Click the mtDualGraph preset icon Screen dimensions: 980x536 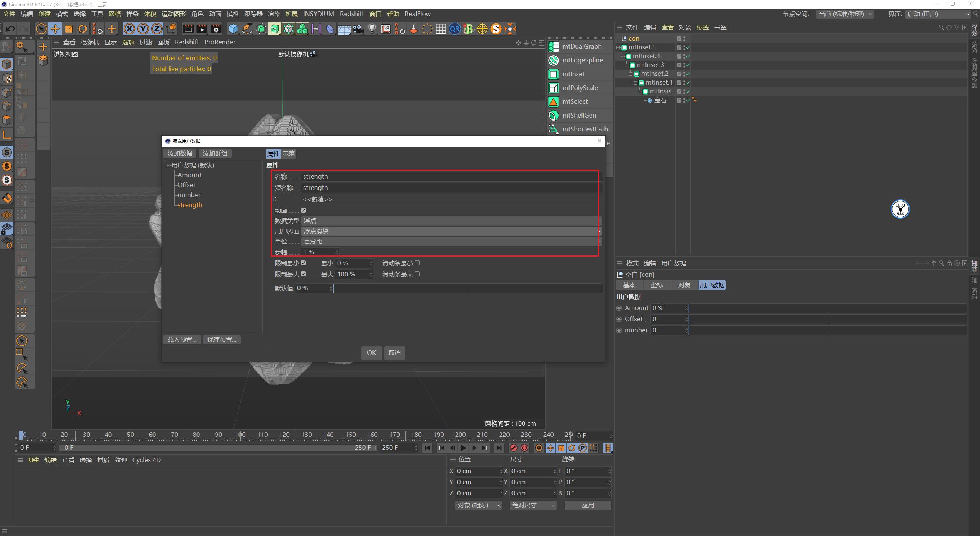pyautogui.click(x=554, y=46)
